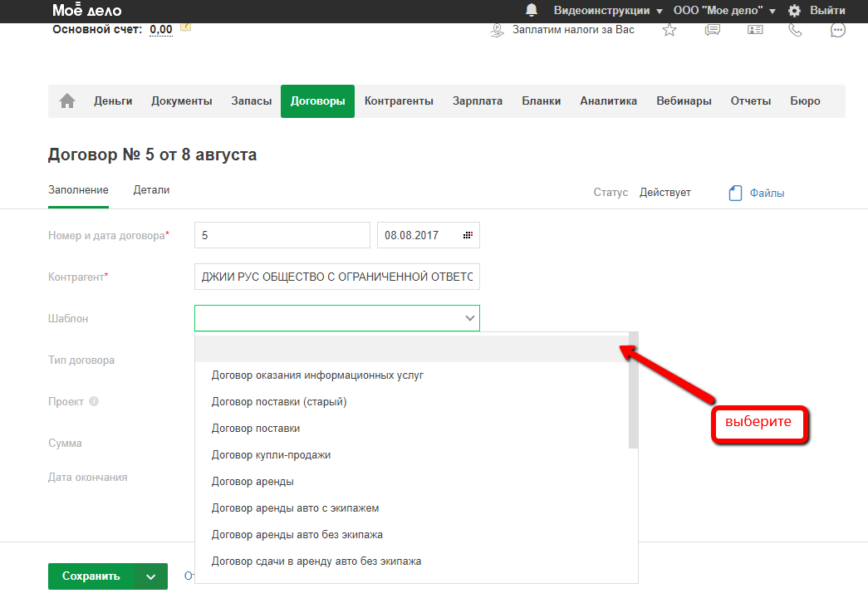Open the Бланки menu
Viewport: 868px width, 608px height.
541,101
